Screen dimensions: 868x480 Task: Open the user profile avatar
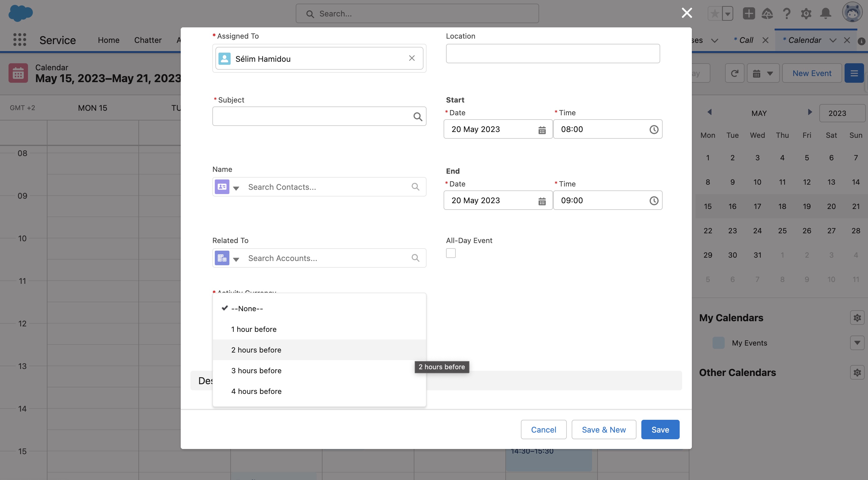tap(852, 12)
